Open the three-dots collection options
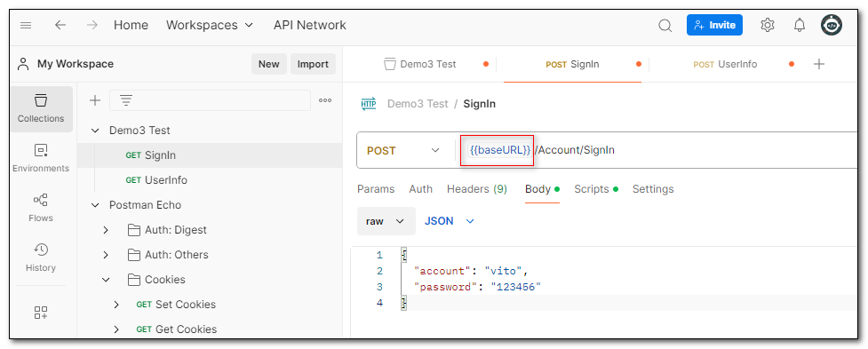Screen dimensions: 868x349 pos(325,100)
